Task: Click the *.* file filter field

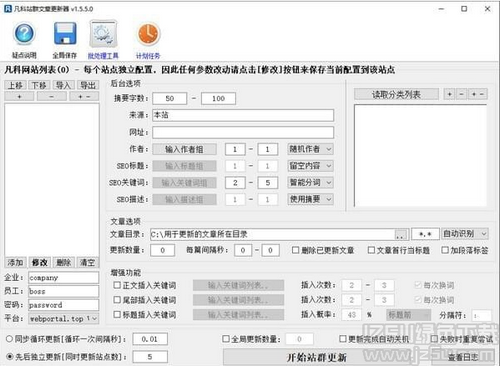Action: (x=425, y=234)
